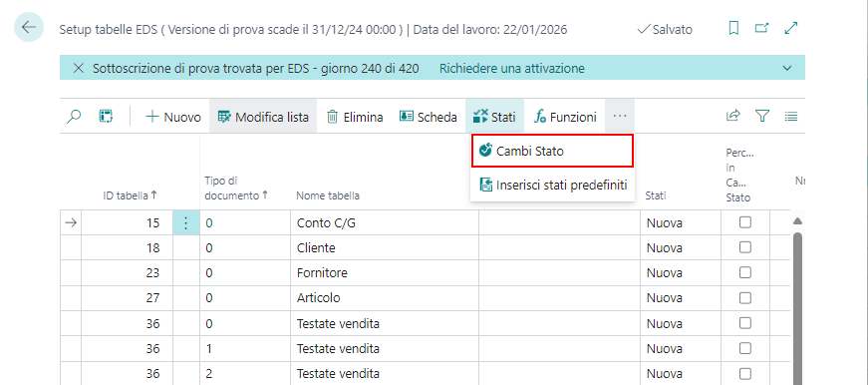The image size is (868, 385).
Task: Bookmark this page with the bookmark icon
Action: click(x=733, y=29)
